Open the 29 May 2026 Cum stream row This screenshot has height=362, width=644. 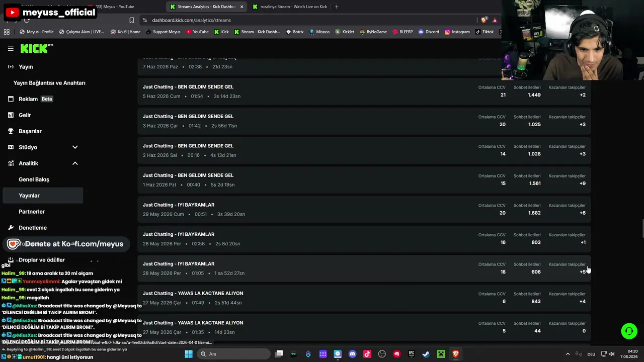(364, 210)
